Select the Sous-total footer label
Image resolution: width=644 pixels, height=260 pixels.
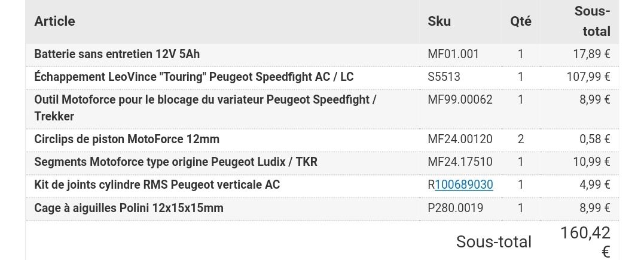[494, 242]
